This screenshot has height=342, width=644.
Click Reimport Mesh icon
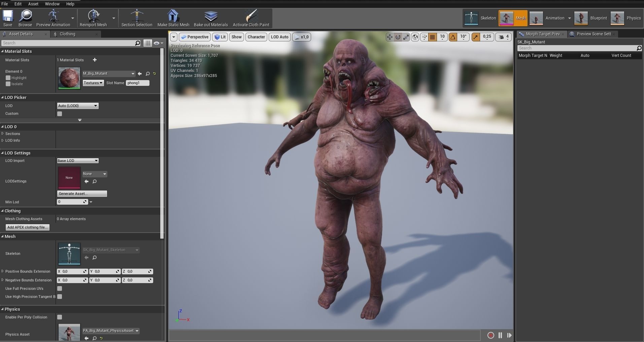point(93,18)
